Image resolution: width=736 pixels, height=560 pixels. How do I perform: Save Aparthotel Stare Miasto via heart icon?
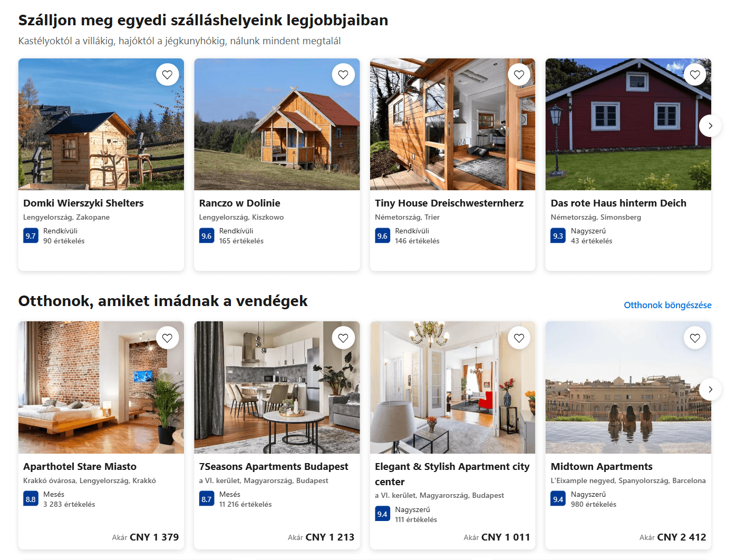point(167,338)
